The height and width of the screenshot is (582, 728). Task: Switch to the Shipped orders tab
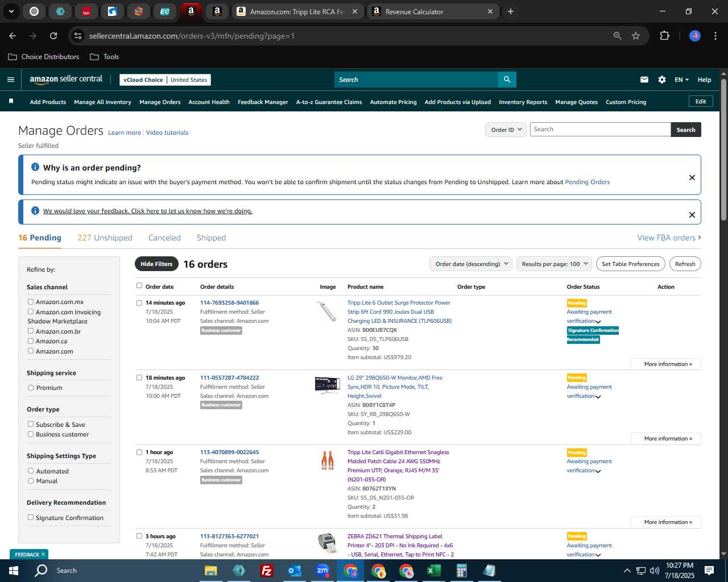coord(211,238)
